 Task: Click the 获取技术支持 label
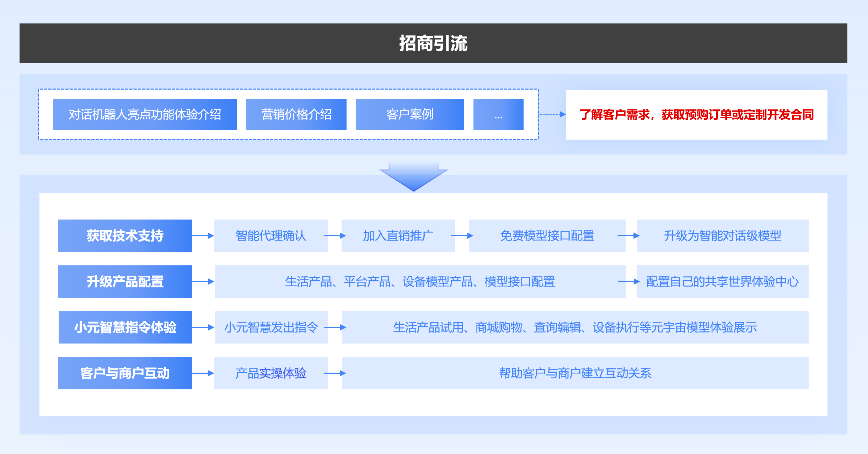tap(125, 236)
